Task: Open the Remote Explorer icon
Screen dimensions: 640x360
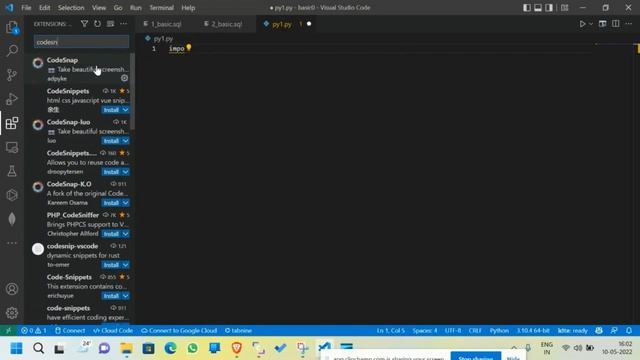Action: [12, 147]
